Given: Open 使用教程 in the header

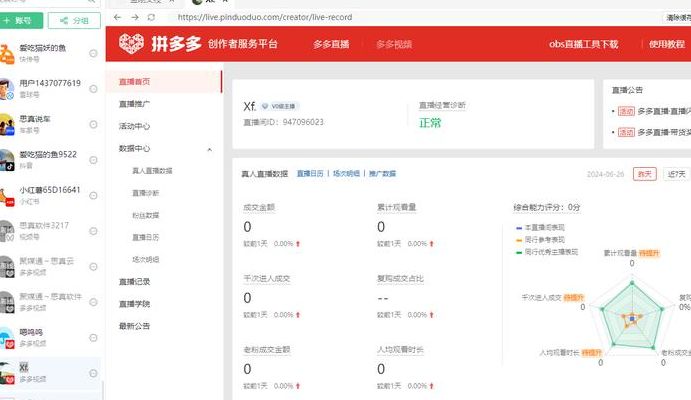Looking at the screenshot, I should [667, 44].
